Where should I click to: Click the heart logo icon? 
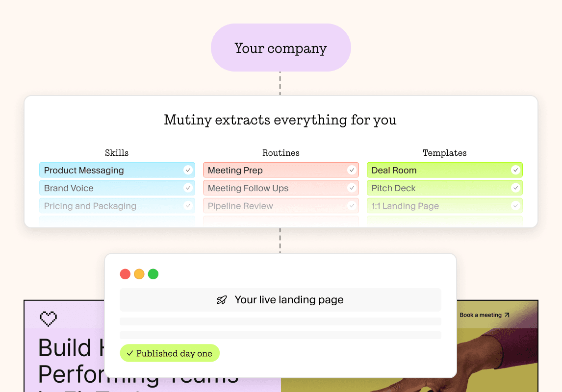(x=48, y=318)
